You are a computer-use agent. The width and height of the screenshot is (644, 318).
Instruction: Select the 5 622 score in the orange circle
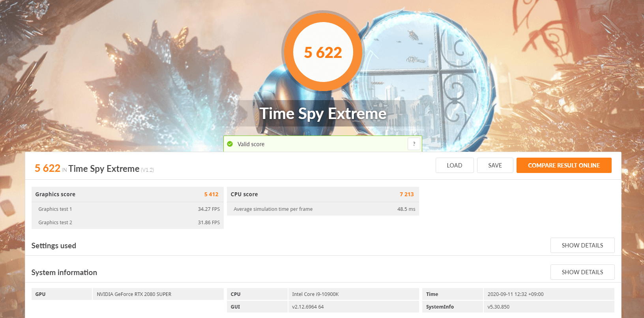click(323, 52)
